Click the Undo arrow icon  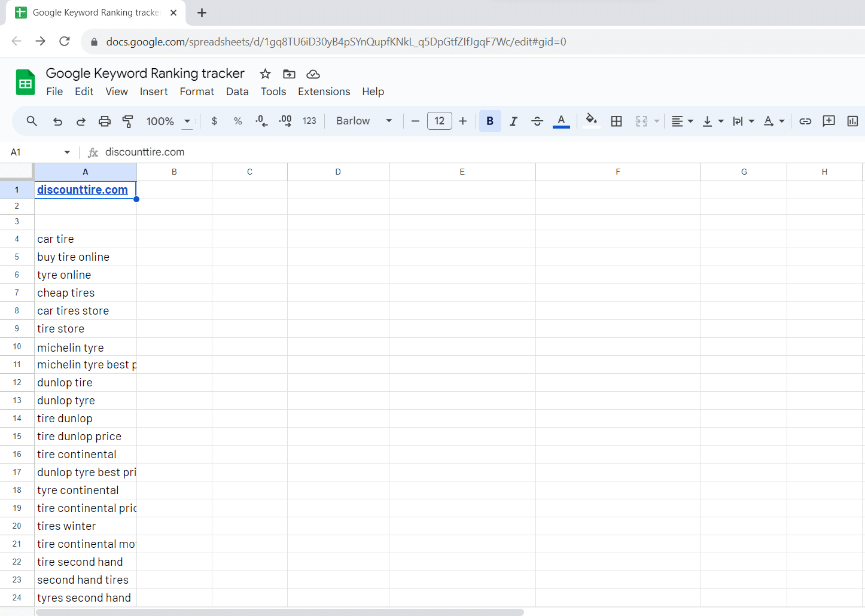(57, 121)
